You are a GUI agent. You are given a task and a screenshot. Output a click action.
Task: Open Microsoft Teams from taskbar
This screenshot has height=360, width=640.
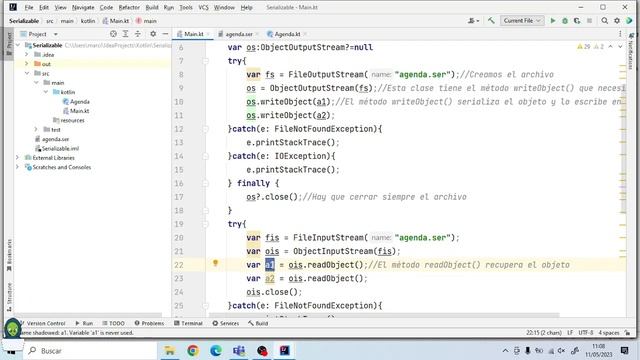point(239,350)
